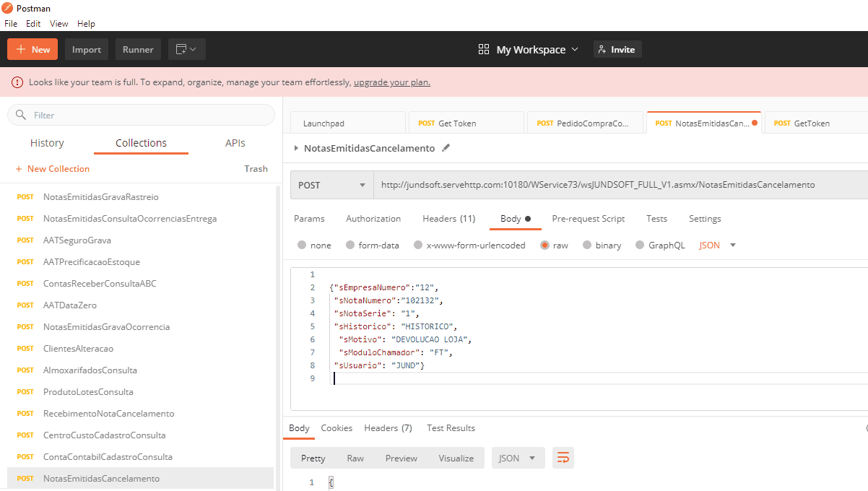Open the ClientesAlteracao request in collection

point(78,348)
